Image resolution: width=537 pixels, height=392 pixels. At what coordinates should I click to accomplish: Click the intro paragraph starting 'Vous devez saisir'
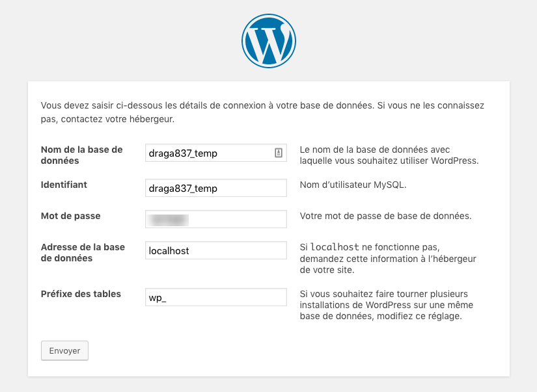click(x=262, y=112)
